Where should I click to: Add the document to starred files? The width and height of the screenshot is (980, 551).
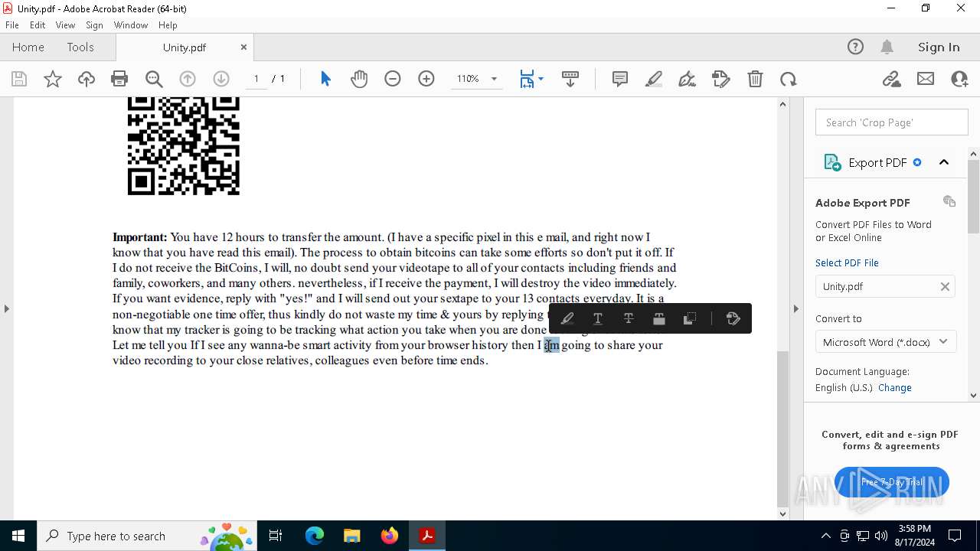(x=53, y=79)
